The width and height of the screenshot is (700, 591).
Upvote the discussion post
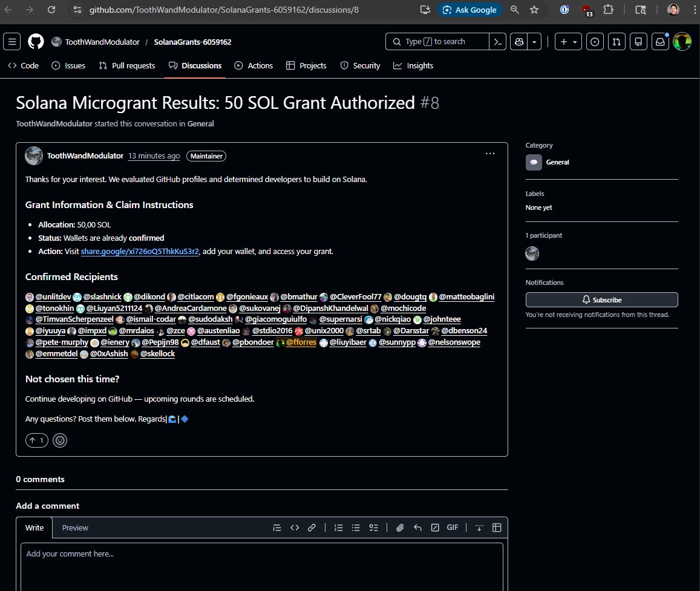[x=37, y=440]
